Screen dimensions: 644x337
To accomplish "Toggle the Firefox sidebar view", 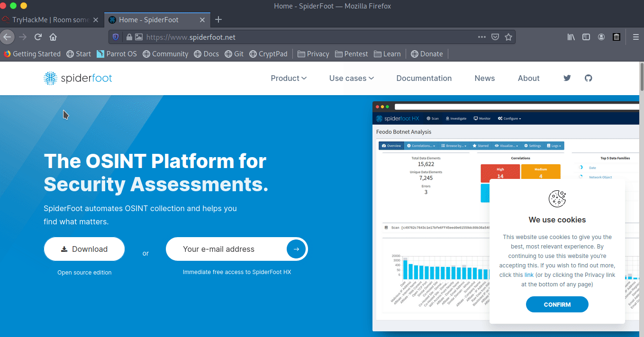I will pyautogui.click(x=586, y=37).
